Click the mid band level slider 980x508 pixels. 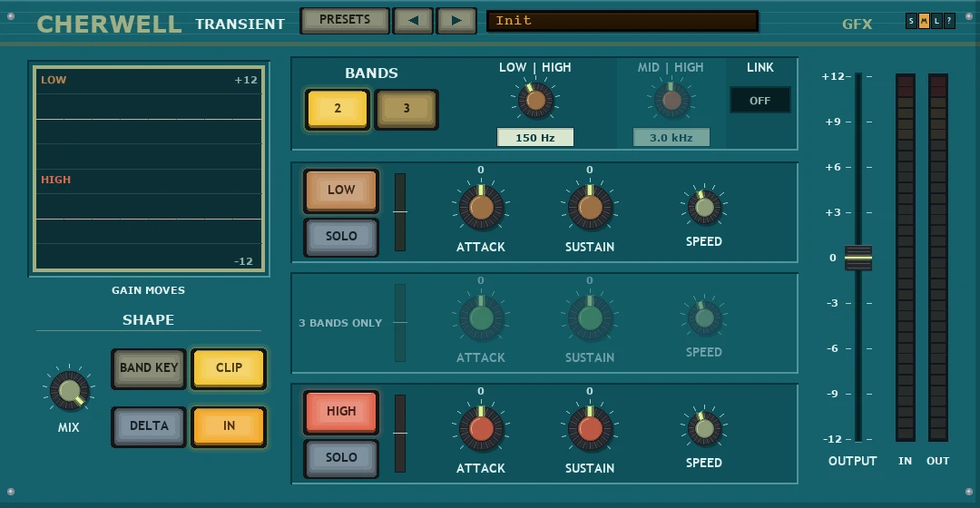(x=400, y=323)
